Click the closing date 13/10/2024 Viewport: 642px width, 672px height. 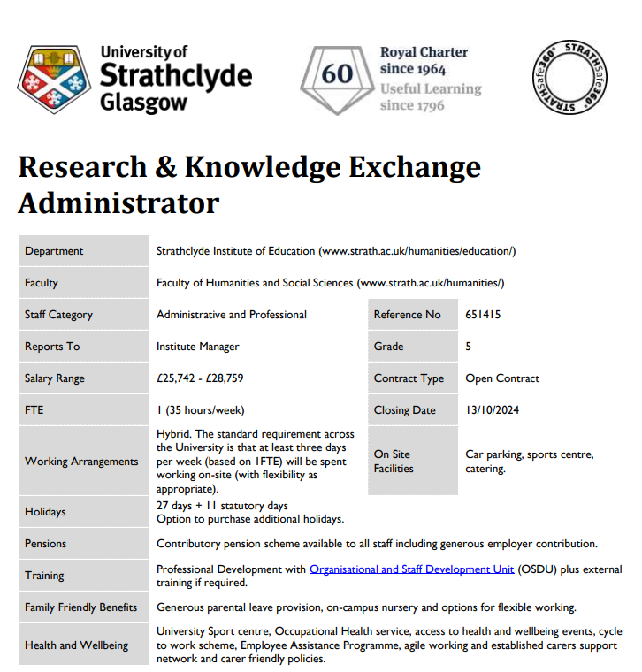[x=493, y=409]
